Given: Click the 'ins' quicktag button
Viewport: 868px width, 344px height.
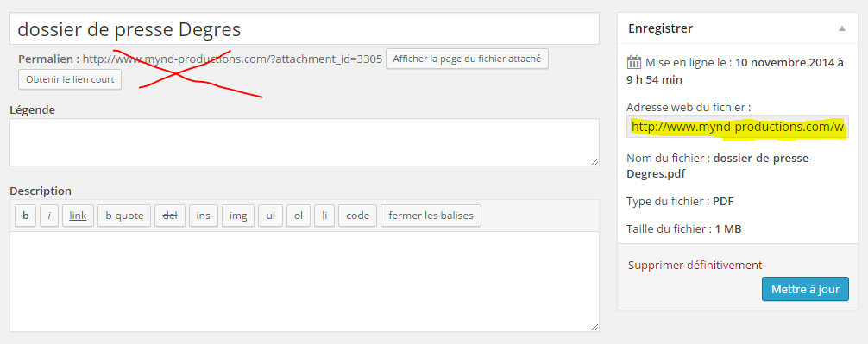Looking at the screenshot, I should pyautogui.click(x=203, y=216).
